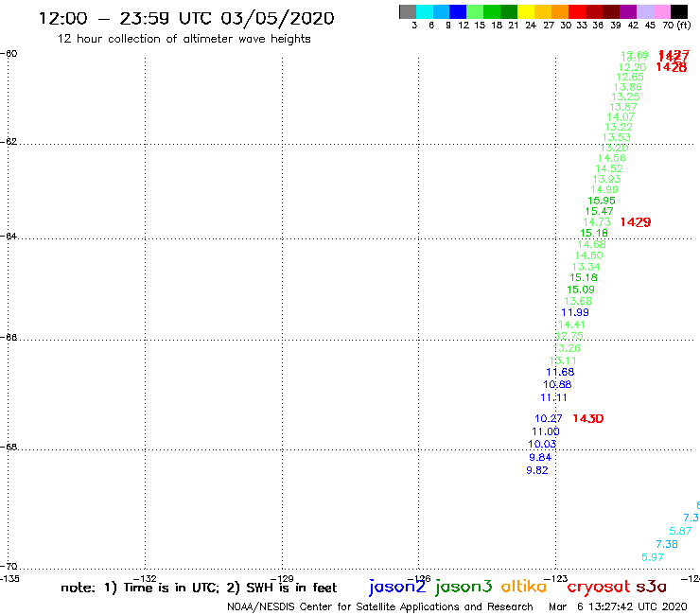This screenshot has width=700, height=615.
Task: Select the purple swatch in the color bar
Action: point(628,11)
